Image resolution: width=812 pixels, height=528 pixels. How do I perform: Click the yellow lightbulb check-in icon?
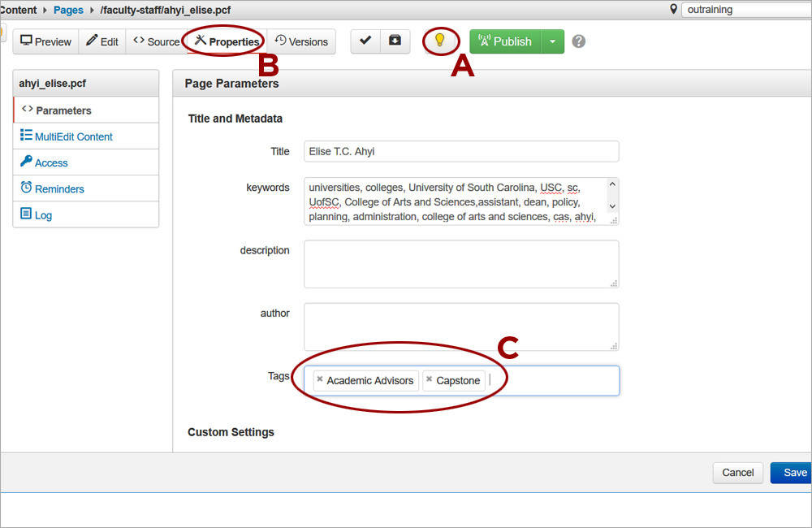click(439, 41)
